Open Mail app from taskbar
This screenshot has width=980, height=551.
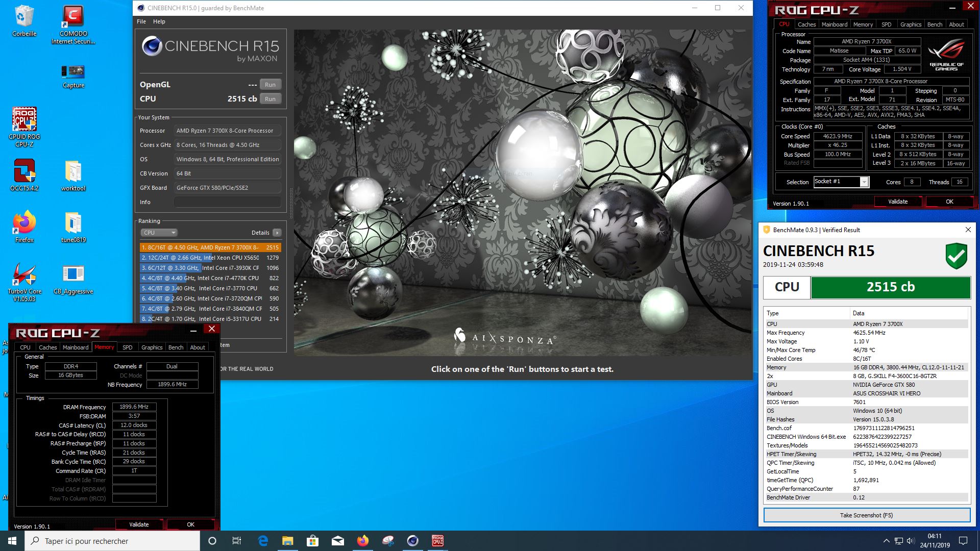pos(337,541)
